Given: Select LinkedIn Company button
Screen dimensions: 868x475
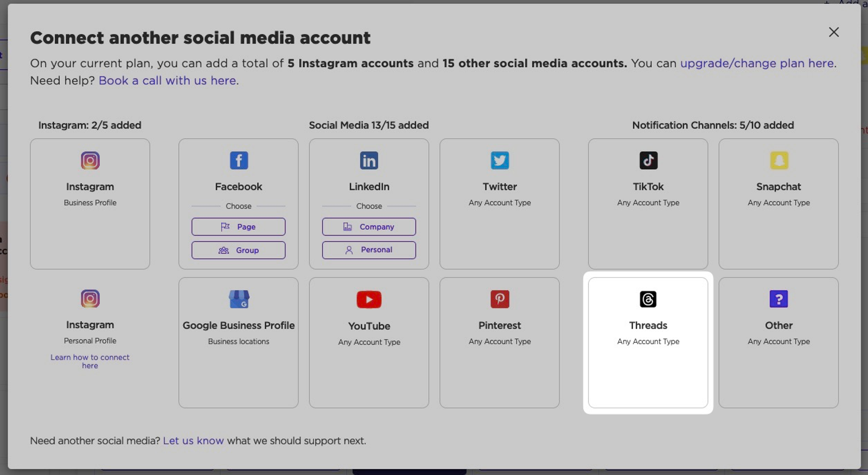Looking at the screenshot, I should (x=369, y=227).
